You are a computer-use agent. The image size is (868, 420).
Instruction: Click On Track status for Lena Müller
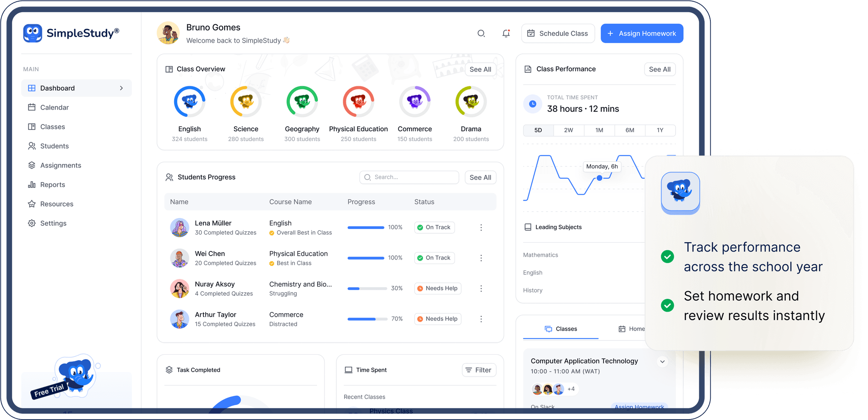[x=434, y=228]
